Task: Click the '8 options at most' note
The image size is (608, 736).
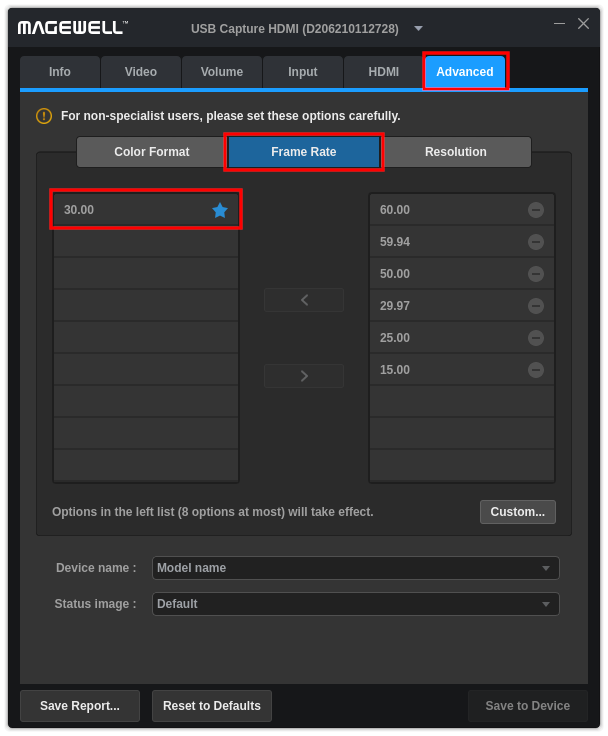Action: (213, 512)
